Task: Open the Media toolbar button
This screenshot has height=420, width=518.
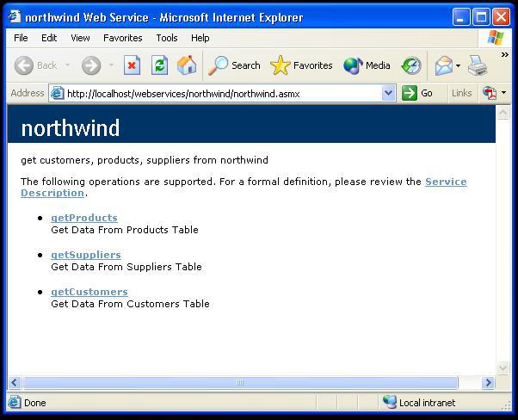Action: coord(367,65)
